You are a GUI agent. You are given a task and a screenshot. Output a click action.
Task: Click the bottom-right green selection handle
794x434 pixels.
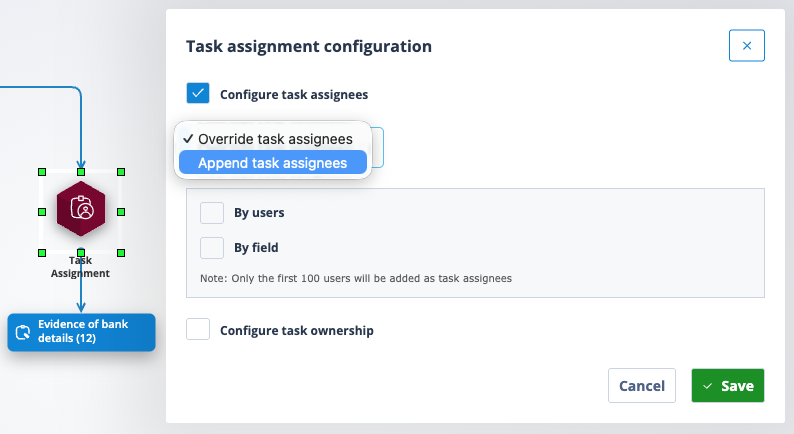tap(121, 253)
